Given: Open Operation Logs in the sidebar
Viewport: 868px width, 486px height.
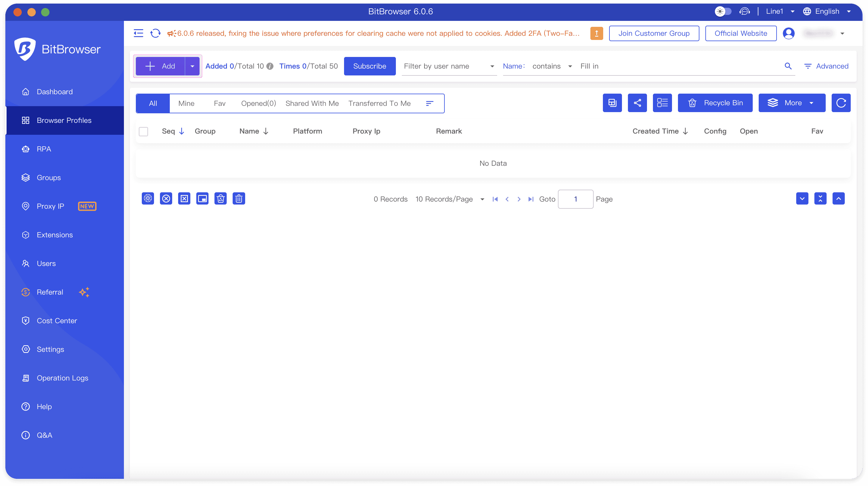Looking at the screenshot, I should pyautogui.click(x=65, y=378).
